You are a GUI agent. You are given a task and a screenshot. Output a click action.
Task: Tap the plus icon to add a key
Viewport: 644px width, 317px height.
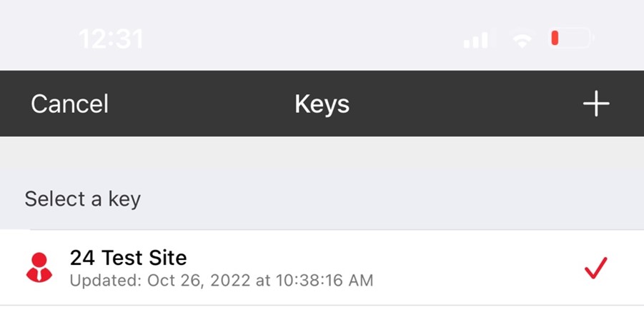596,104
